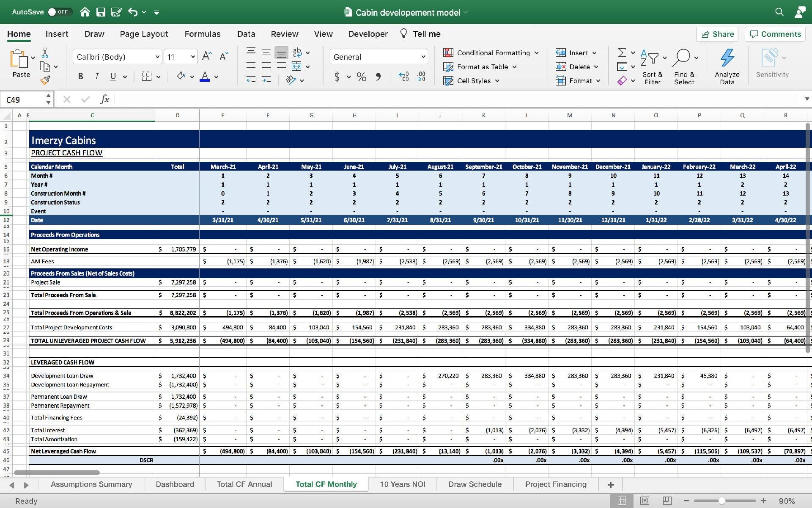Open the Page Layout ribbon tab

click(144, 34)
